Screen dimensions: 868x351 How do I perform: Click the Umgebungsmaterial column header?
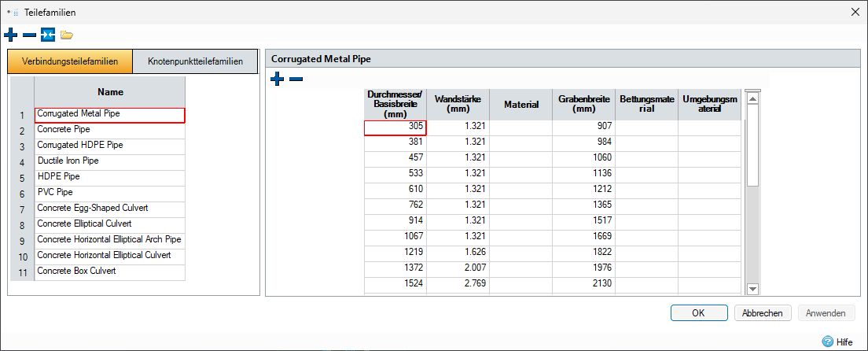click(x=710, y=104)
